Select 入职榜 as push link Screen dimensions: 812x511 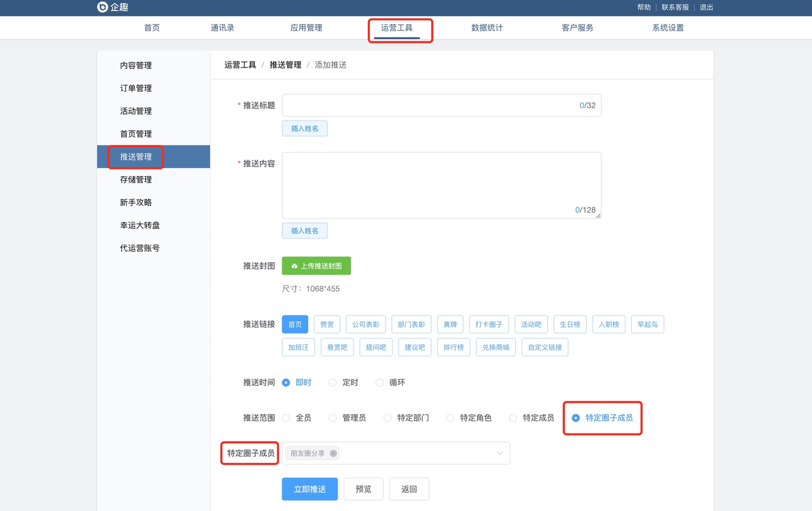609,324
